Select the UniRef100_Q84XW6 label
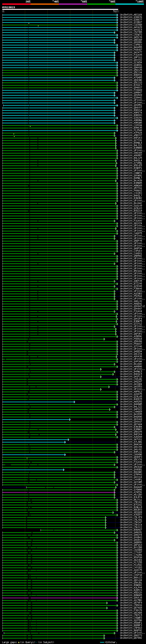Screen dimensions: 146x644 [131, 80]
